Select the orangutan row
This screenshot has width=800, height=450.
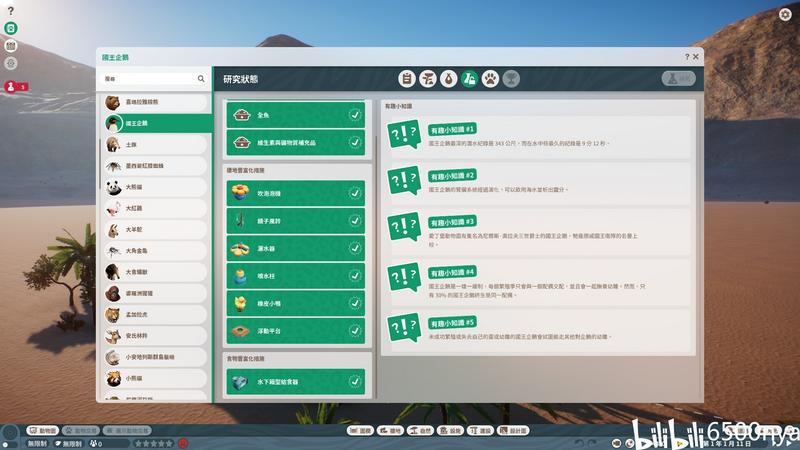(156, 293)
